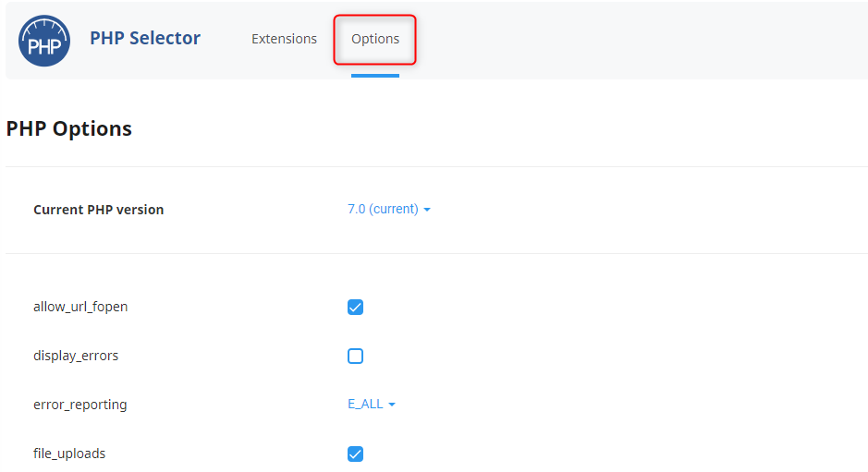Click the Current PHP version label
Viewport: 868px width, 472px height.
point(99,210)
